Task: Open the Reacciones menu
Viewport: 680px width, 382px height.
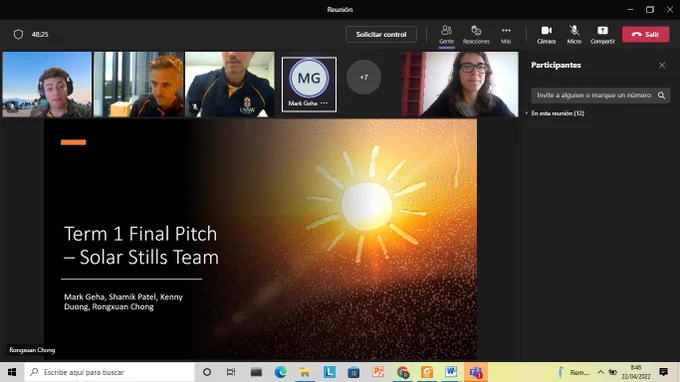Action: tap(476, 34)
